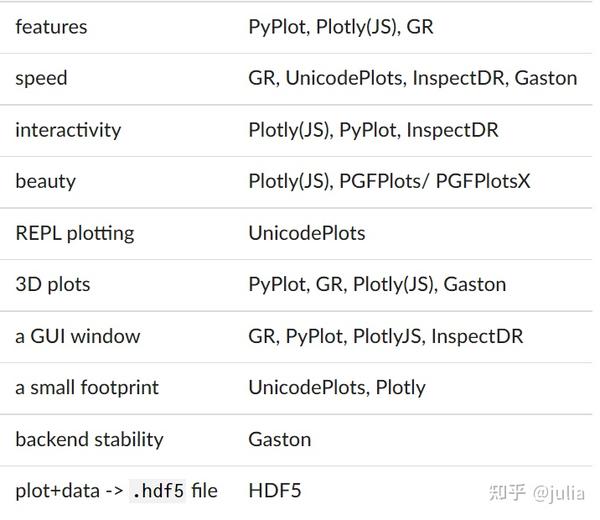The height and width of the screenshot is (520, 600).
Task: Click the "a GUI window" row label
Action: pos(78,336)
